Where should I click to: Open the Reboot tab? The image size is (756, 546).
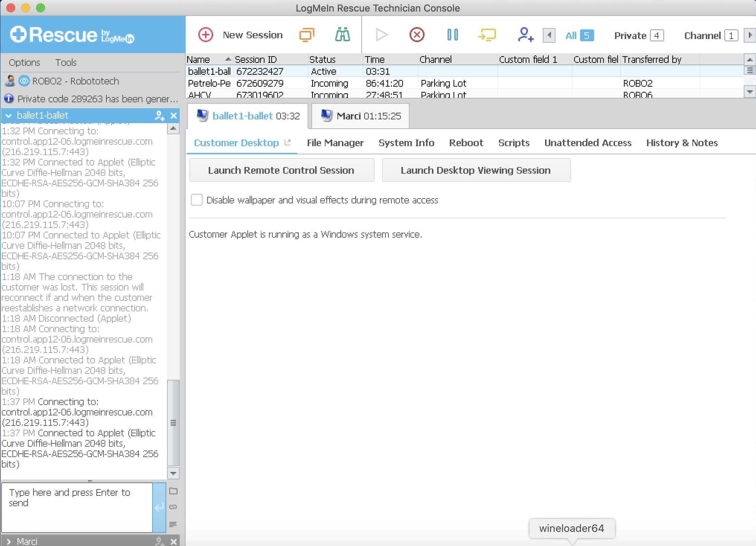(x=466, y=143)
